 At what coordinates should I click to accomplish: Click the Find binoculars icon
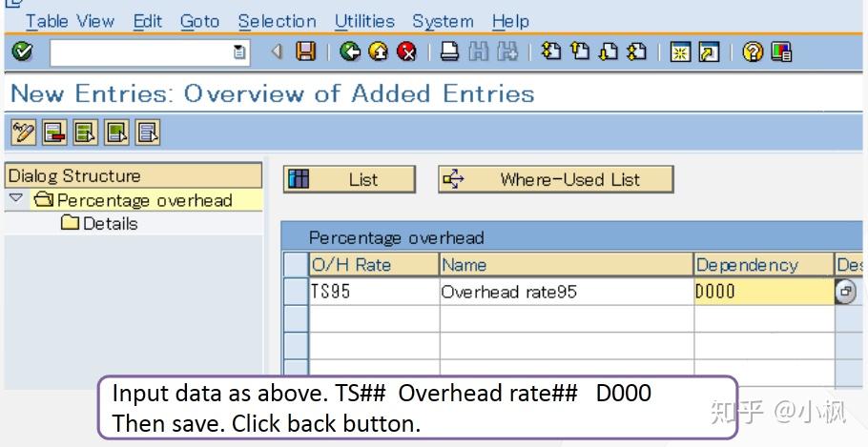click(478, 52)
